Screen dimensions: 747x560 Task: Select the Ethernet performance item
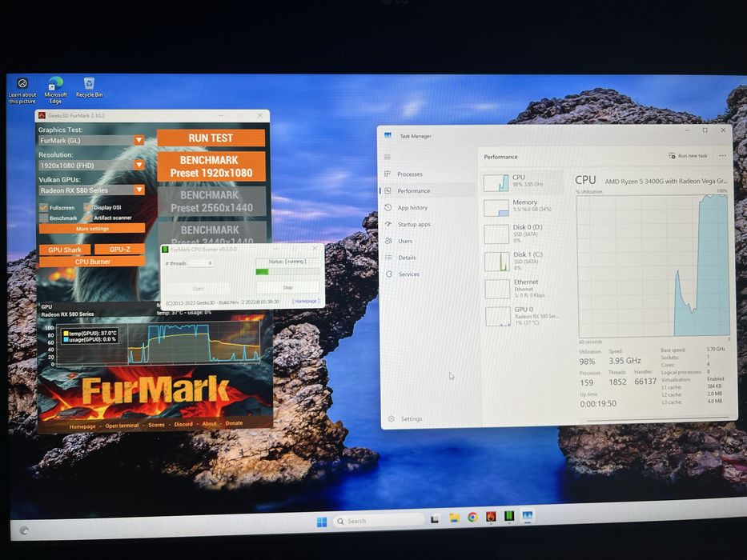[x=523, y=289]
